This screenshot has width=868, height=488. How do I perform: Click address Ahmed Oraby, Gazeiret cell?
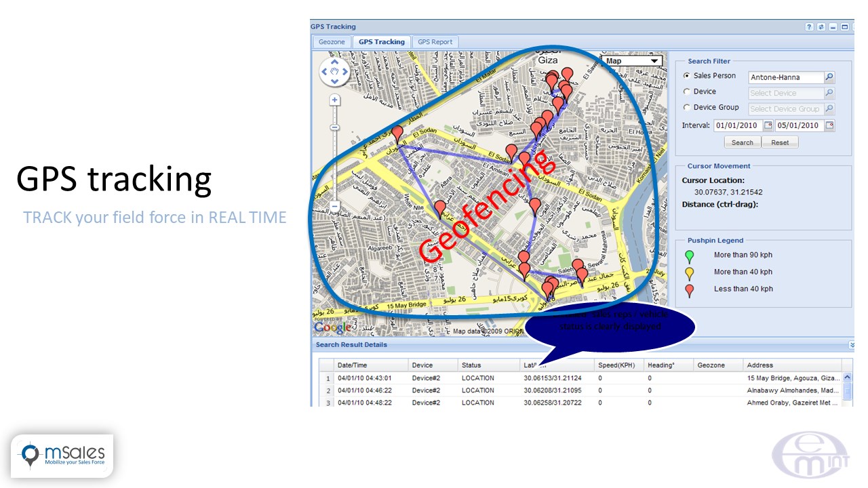792,403
